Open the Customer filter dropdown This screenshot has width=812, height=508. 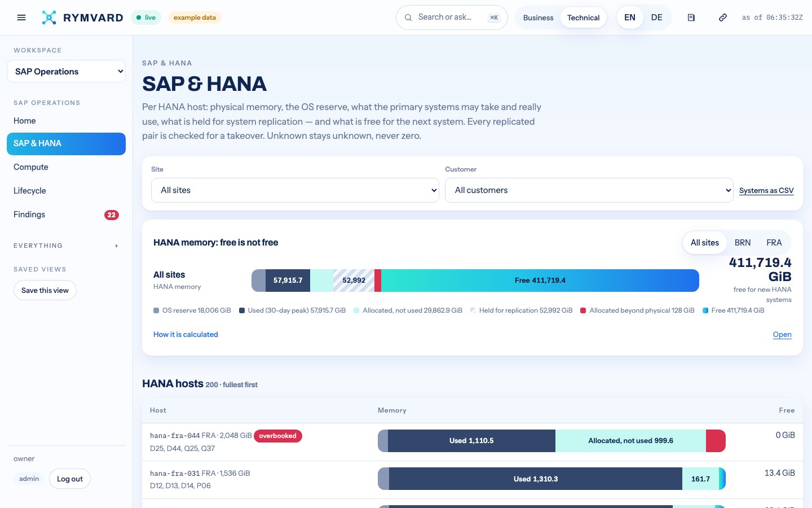[589, 190]
